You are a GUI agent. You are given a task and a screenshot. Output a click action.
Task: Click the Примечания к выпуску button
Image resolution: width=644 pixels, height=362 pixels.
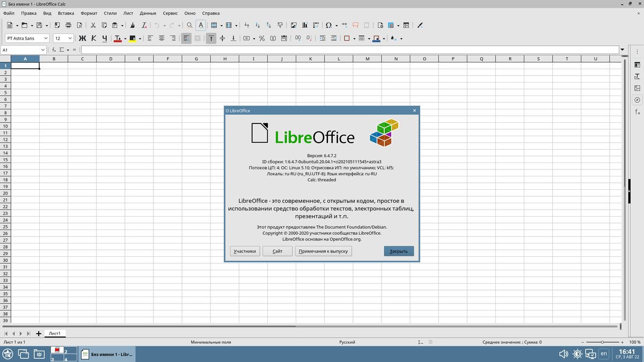point(324,251)
